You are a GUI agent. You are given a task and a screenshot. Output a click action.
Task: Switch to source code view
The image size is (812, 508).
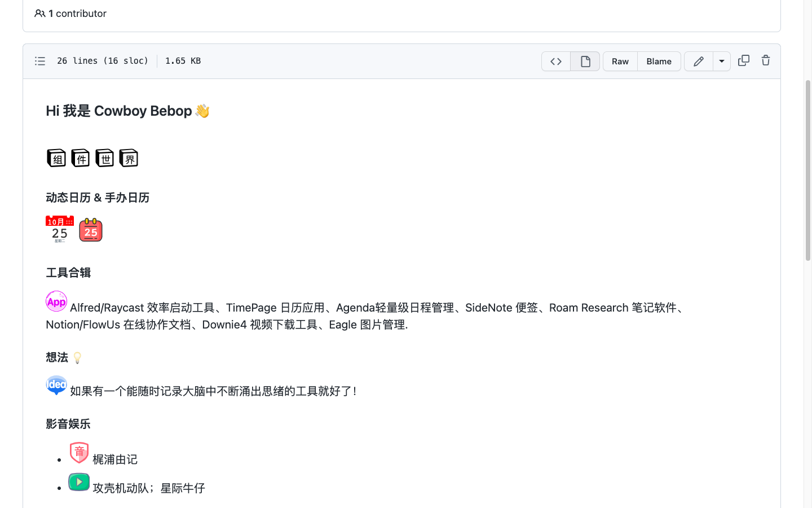pyautogui.click(x=555, y=61)
